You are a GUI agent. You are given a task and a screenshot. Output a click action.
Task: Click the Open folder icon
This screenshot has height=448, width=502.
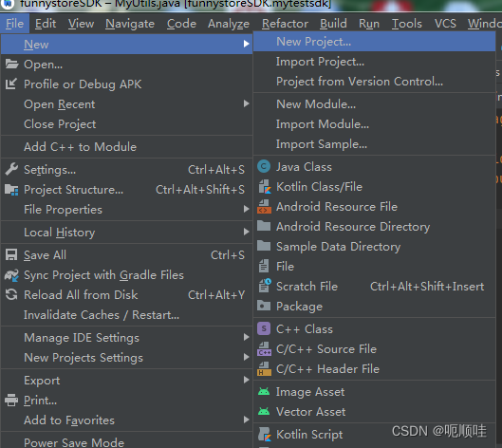pyautogui.click(x=11, y=64)
